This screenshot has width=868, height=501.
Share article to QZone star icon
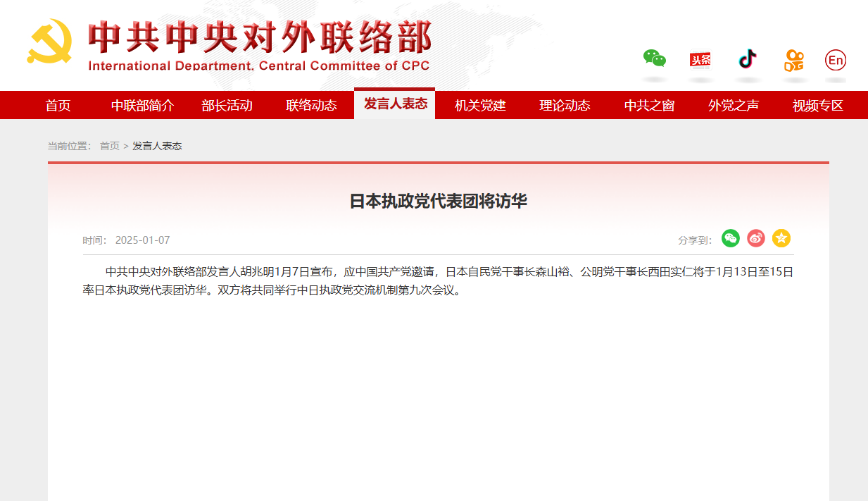pyautogui.click(x=781, y=239)
